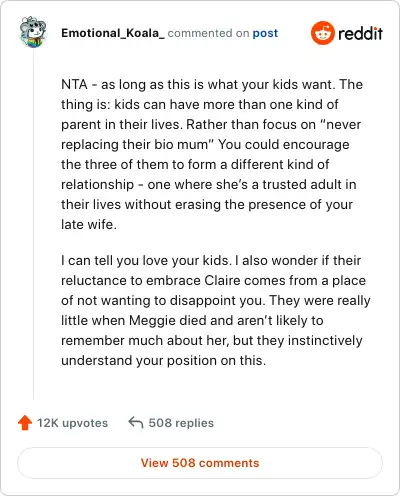Open Emotional_Koala_ user profile name
The width and height of the screenshot is (400, 496).
coord(113,33)
